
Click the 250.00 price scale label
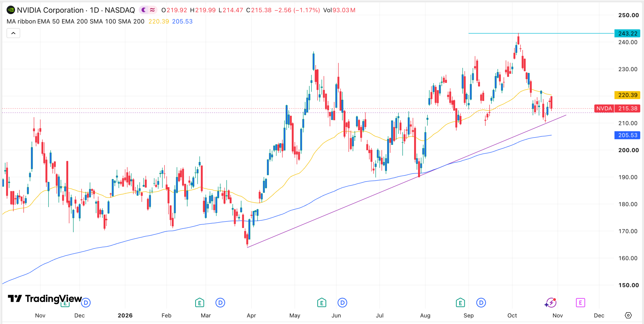pos(628,15)
